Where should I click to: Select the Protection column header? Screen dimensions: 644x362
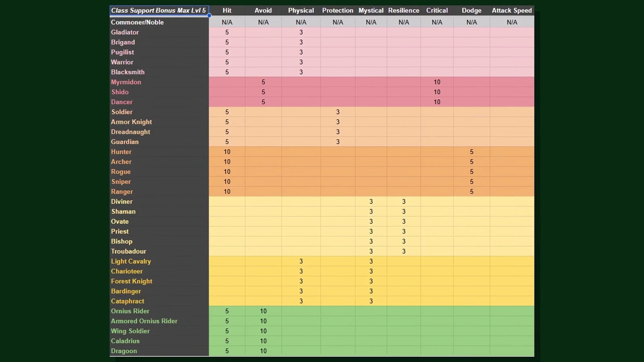coord(338,10)
